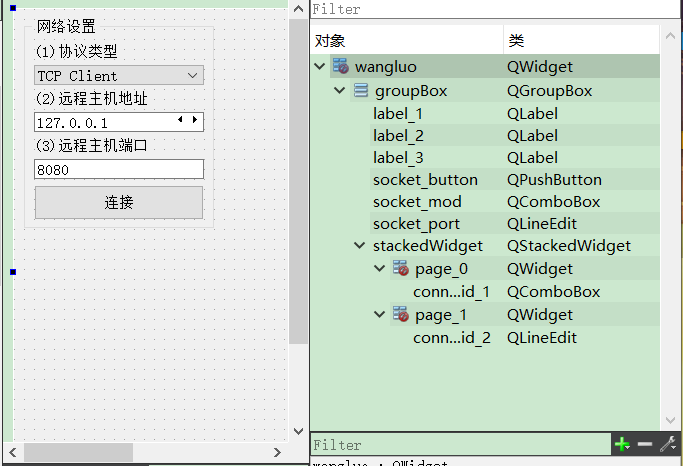Select conn...id_2 tree row
Image resolution: width=683 pixels, height=466 pixels.
click(452, 338)
